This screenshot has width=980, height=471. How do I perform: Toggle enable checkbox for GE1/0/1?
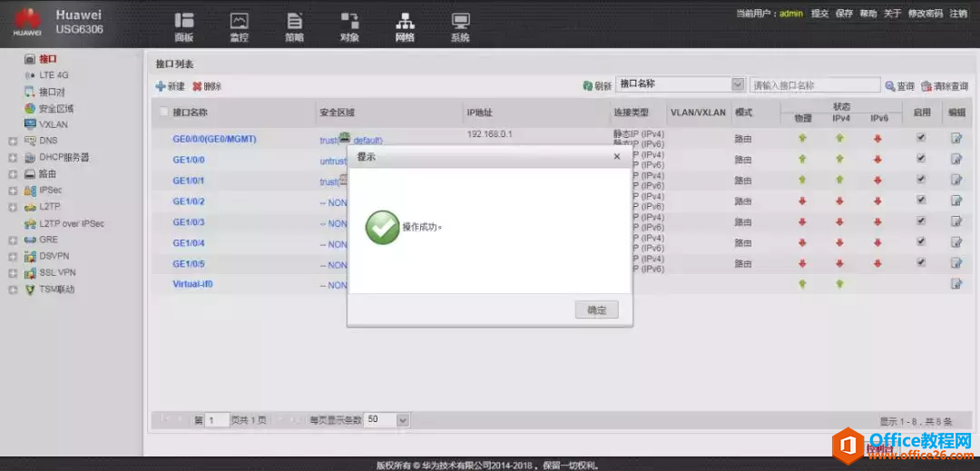[921, 179]
